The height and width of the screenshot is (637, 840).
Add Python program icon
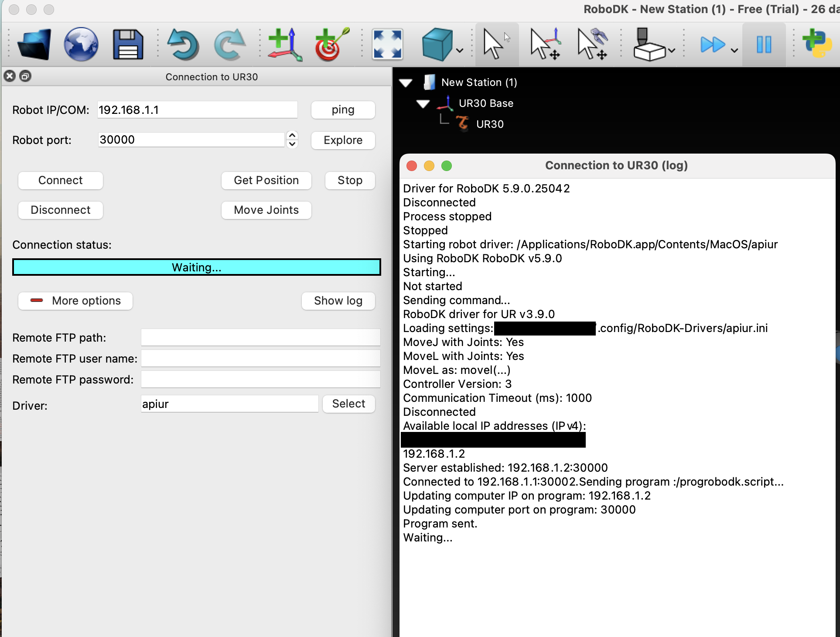pos(817,44)
